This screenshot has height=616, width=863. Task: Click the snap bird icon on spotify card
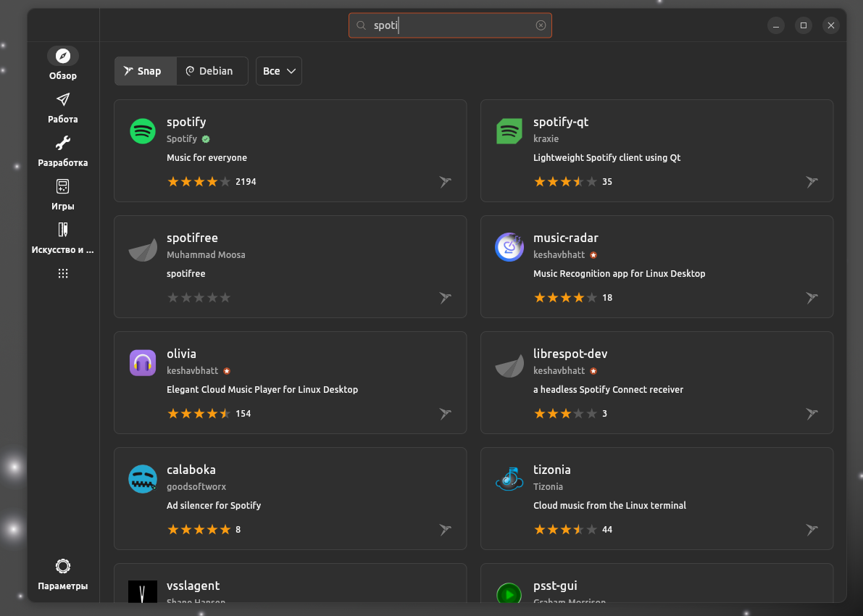(445, 182)
